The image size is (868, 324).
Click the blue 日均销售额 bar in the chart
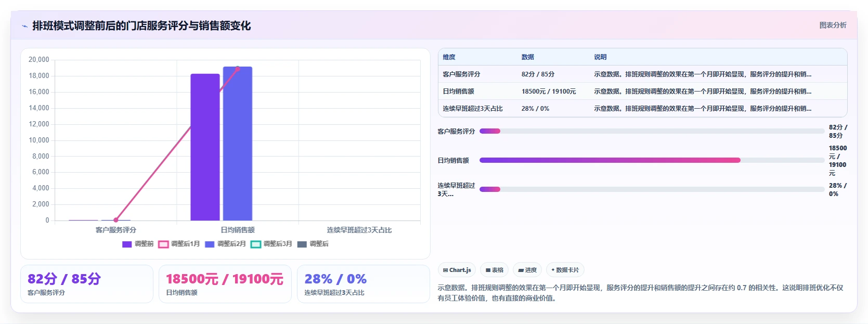[238, 144]
